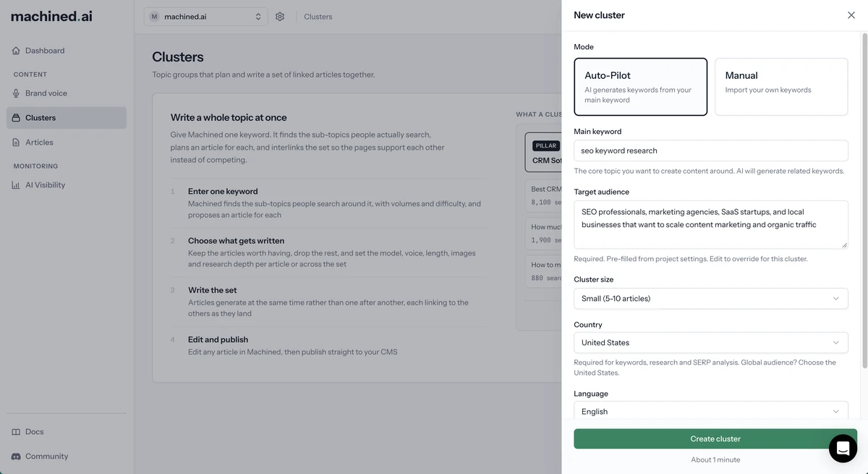The image size is (868, 474).
Task: Open the Language dropdown
Action: [711, 410]
